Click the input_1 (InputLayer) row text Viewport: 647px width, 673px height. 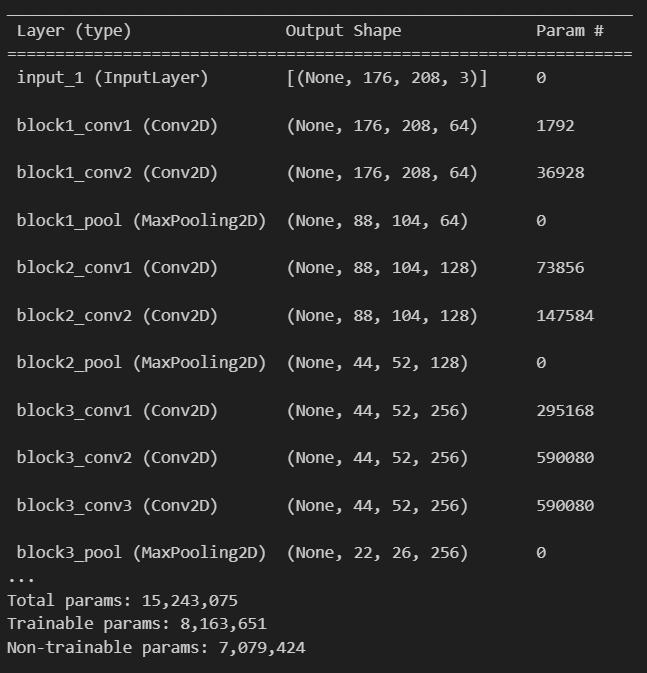pos(112,78)
